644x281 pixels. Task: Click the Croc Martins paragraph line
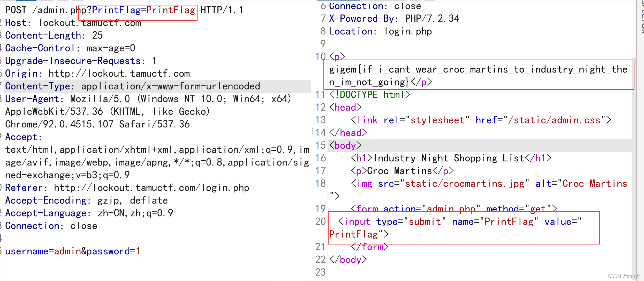pos(402,171)
